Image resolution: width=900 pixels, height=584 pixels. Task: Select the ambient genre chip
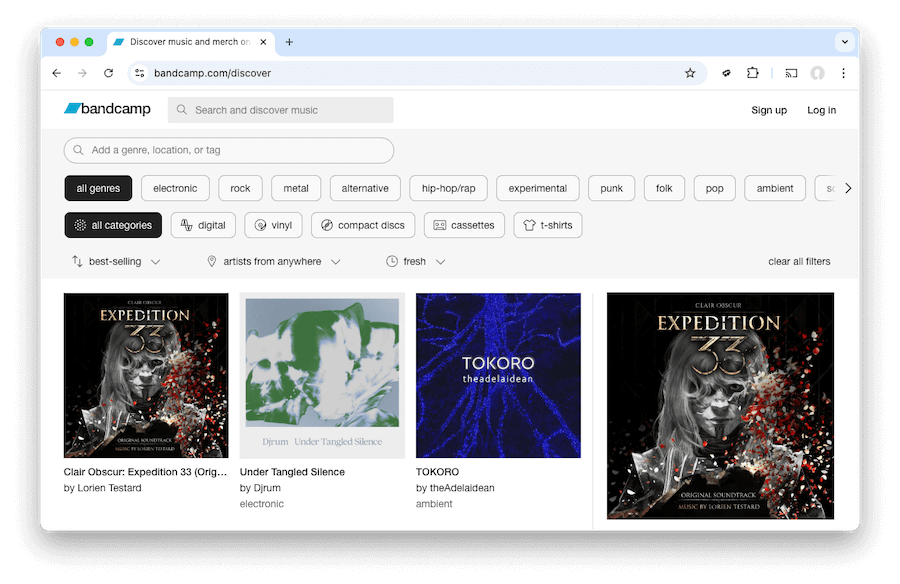click(775, 188)
